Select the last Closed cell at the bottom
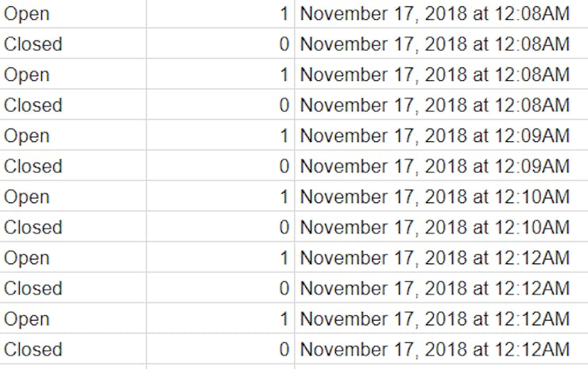The height and width of the screenshot is (369, 588). [x=73, y=349]
